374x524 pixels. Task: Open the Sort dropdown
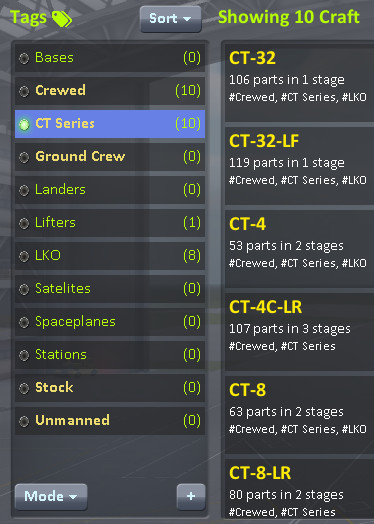(x=170, y=19)
